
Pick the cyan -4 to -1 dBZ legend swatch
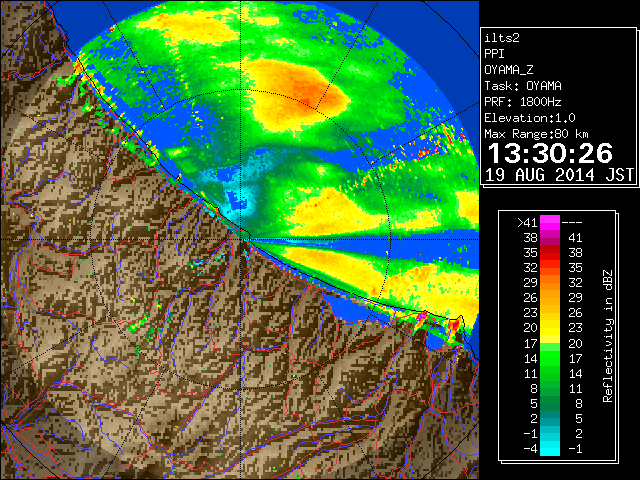pos(550,448)
